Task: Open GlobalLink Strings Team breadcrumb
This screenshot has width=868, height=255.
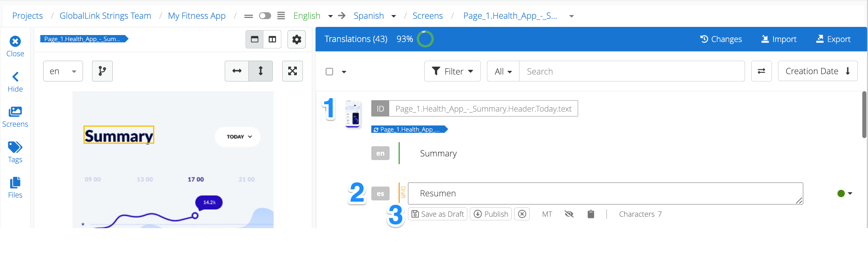Action: [x=105, y=16]
